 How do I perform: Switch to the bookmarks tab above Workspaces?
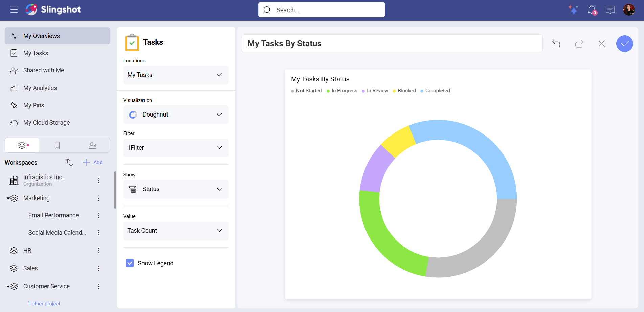tap(57, 145)
